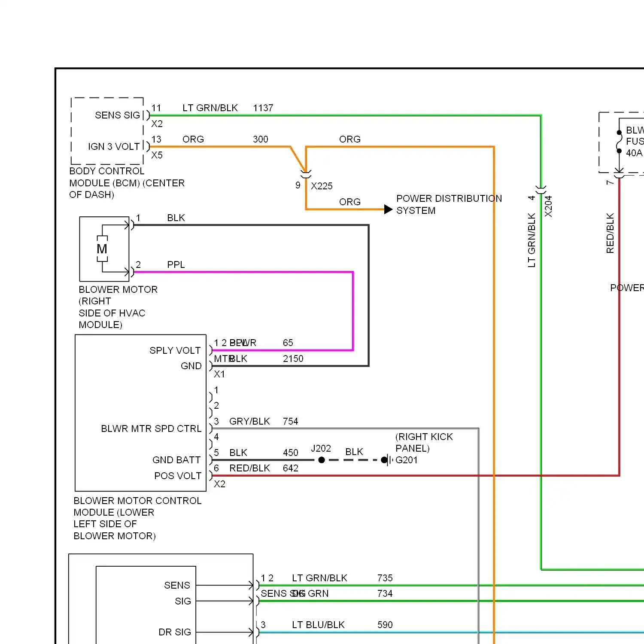The image size is (644, 644).
Task: Select circuit number "450"
Action: point(291,453)
